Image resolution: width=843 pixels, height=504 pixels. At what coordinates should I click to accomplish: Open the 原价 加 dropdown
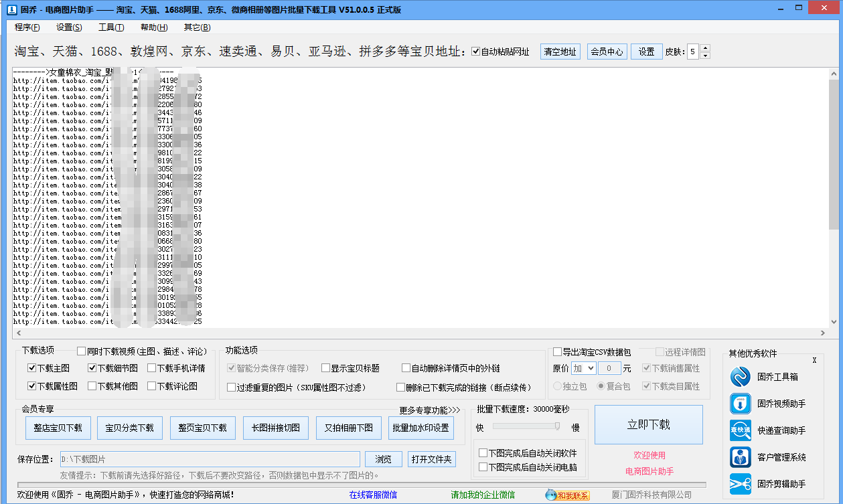[x=583, y=368]
